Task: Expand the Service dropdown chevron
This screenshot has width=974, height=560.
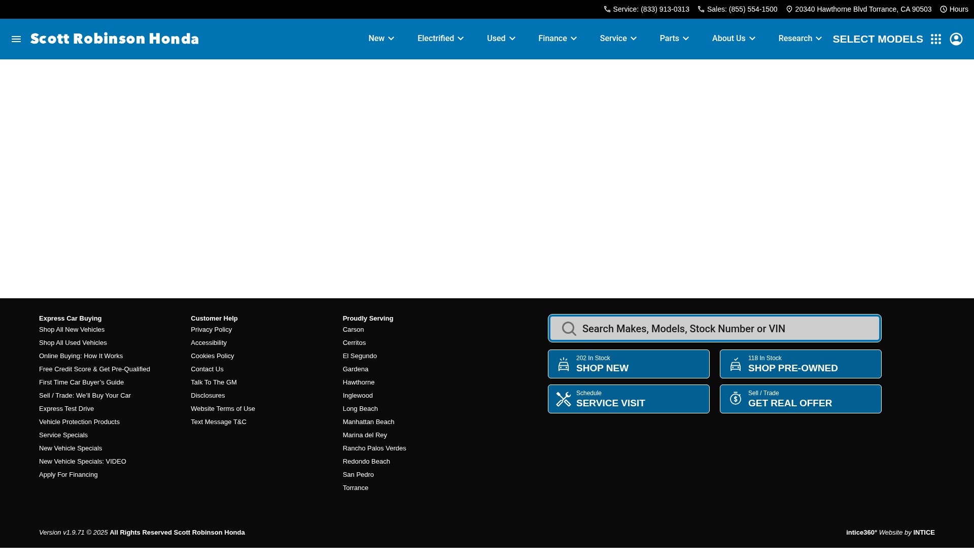Action: [x=634, y=39]
